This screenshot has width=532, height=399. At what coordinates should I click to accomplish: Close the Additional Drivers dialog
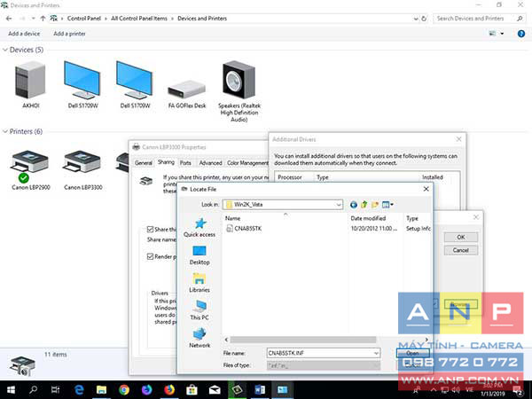458,139
